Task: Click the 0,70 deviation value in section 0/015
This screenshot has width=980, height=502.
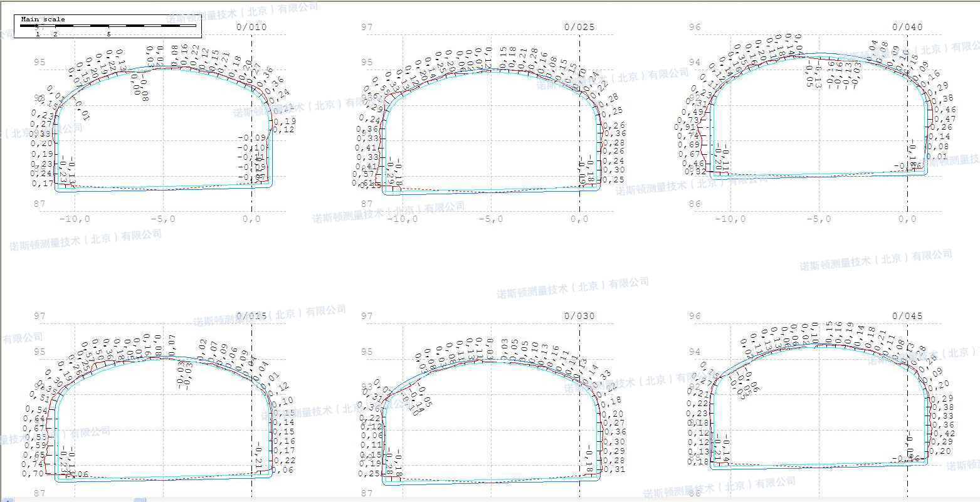Action: point(33,474)
